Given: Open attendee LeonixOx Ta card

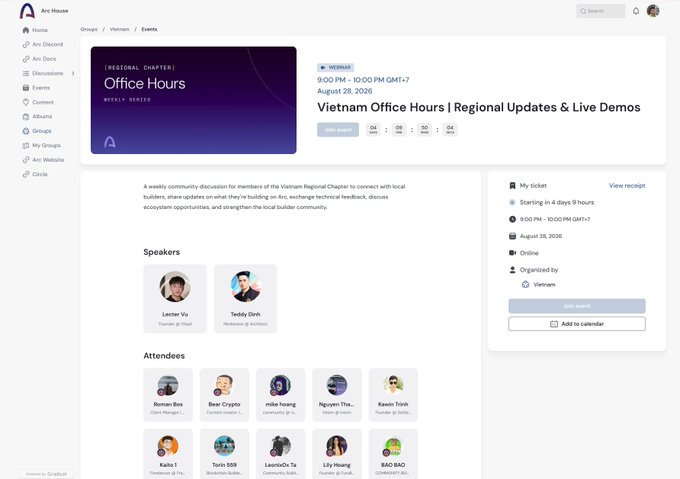Looking at the screenshot, I should [281, 454].
